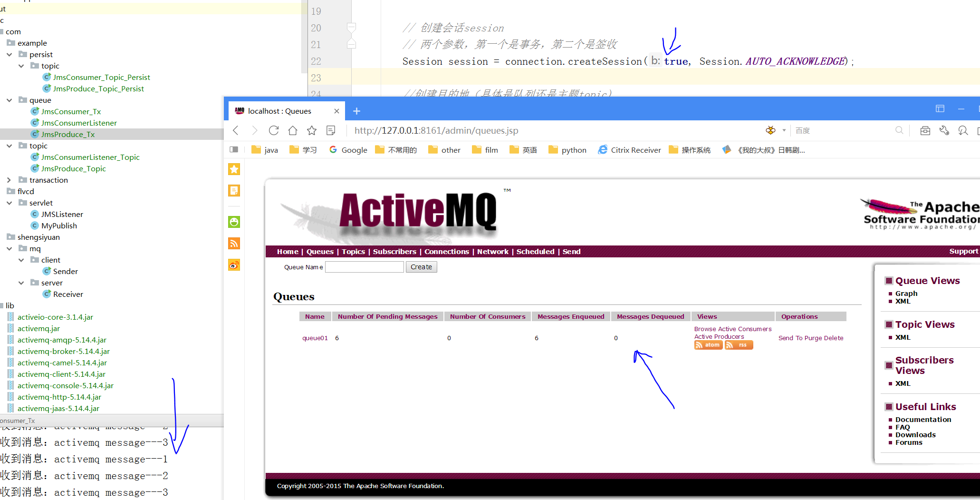The height and width of the screenshot is (500, 980).
Task: Open Topics in the ActiveMQ navigation bar
Action: (353, 252)
